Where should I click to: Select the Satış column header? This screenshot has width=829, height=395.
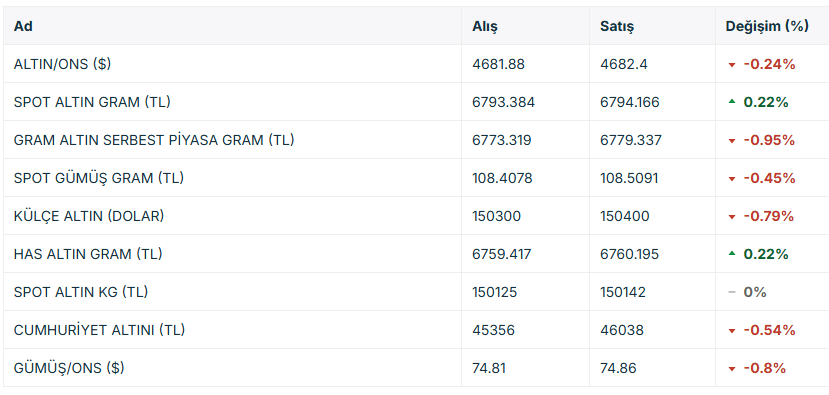[617, 26]
